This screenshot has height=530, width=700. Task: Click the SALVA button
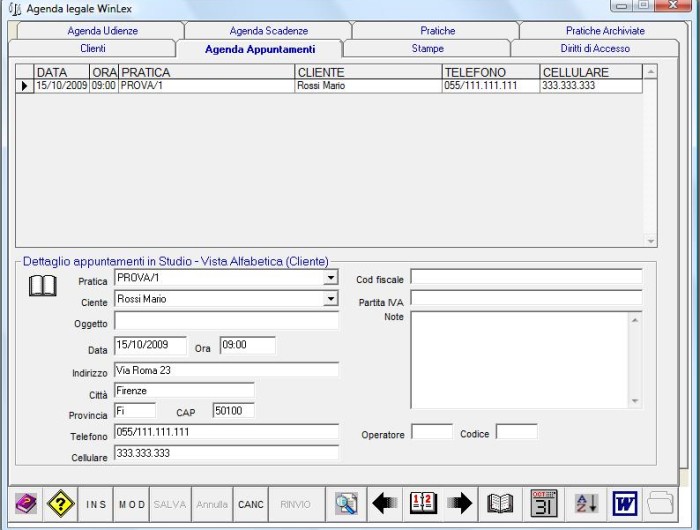click(x=170, y=504)
